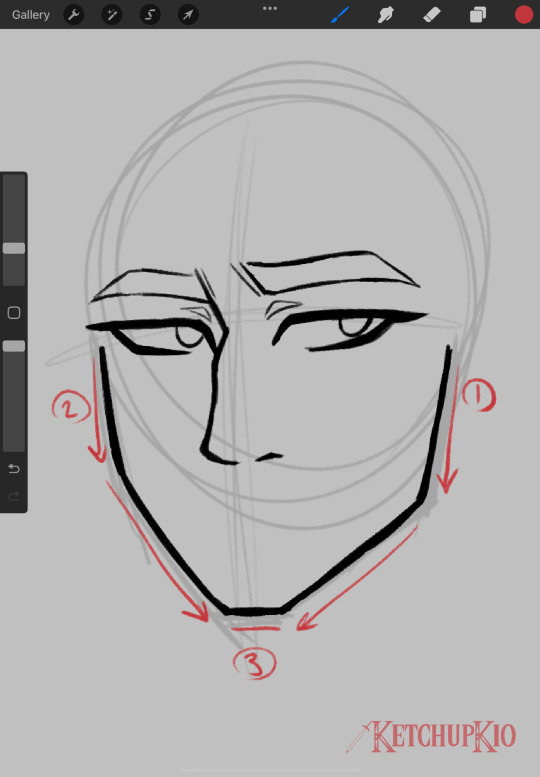Open the Adjustments magic wand menu
The image size is (540, 777).
[112, 15]
